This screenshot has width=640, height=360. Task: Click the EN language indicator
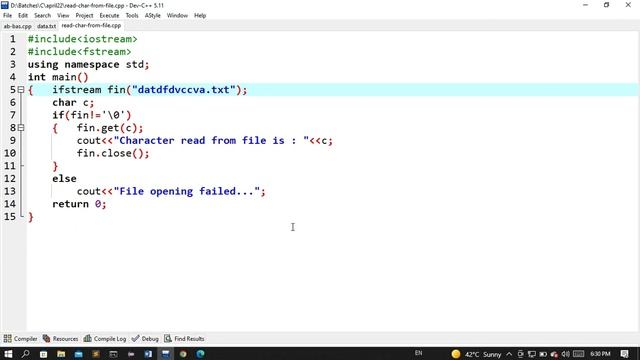click(418, 353)
